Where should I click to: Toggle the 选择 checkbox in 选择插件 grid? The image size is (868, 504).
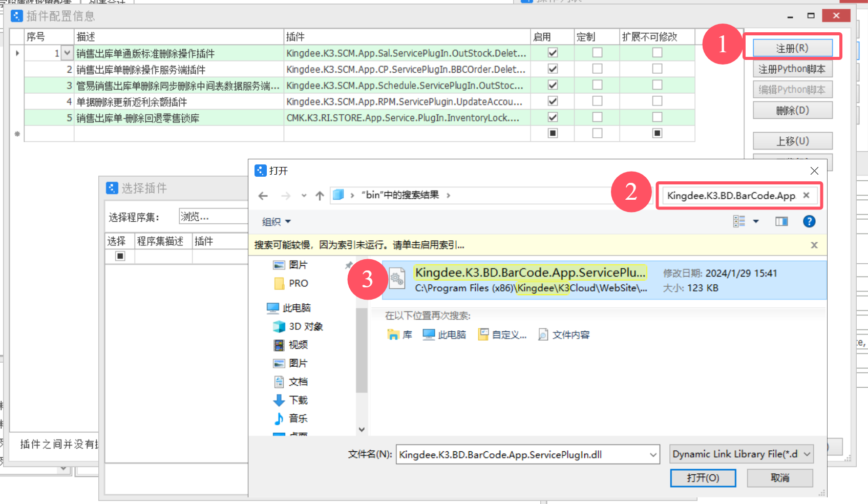120,256
